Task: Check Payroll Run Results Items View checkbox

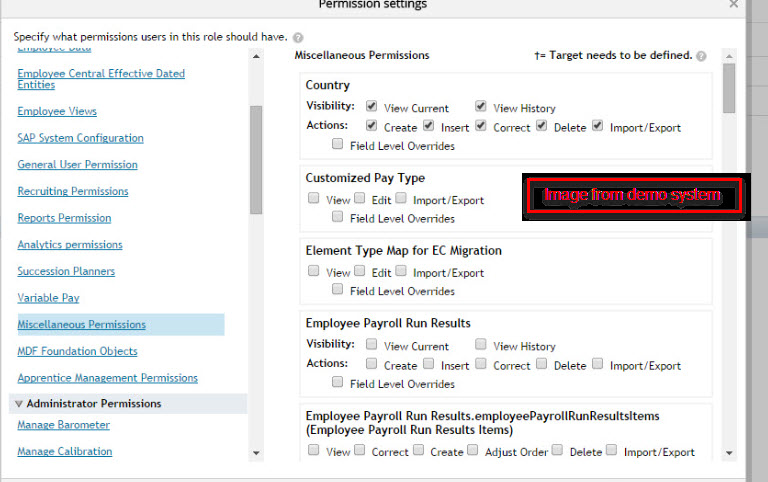Action: [313, 450]
